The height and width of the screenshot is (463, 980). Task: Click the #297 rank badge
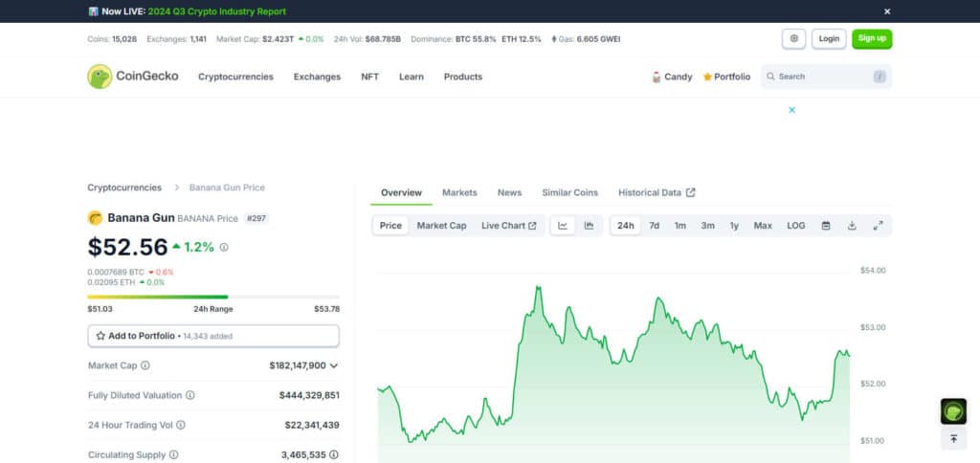tap(256, 218)
